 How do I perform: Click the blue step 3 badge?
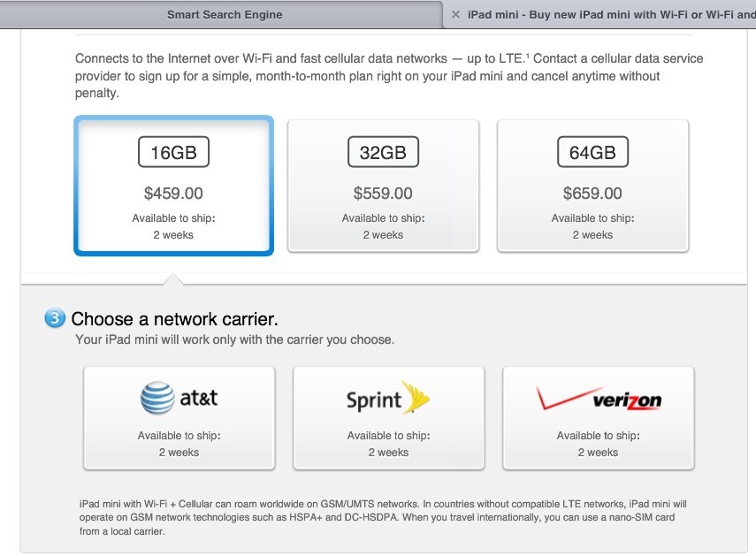(x=55, y=318)
